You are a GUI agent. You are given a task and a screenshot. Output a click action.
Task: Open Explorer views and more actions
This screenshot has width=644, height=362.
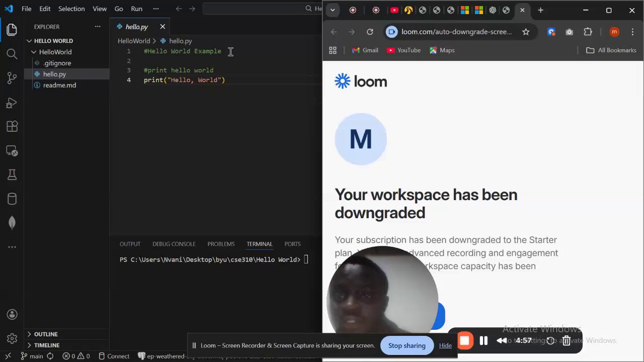coord(98,27)
